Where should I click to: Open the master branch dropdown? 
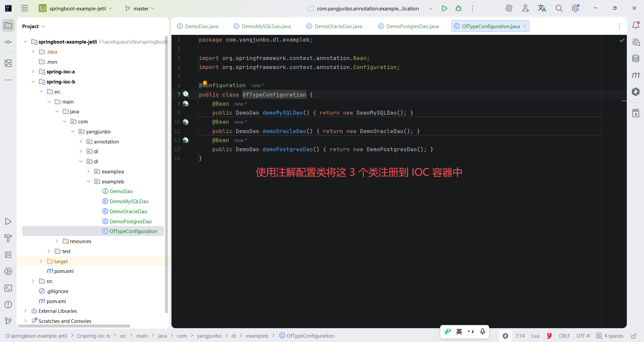coord(140,8)
